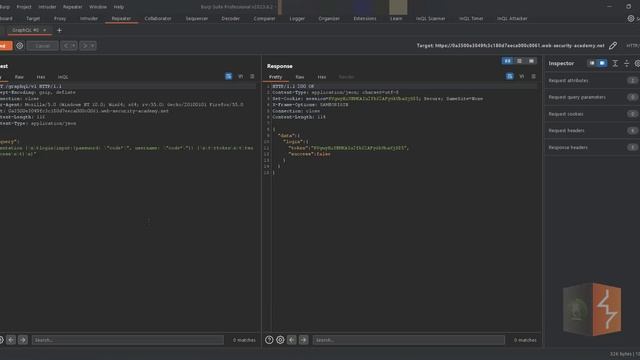The width and height of the screenshot is (640, 360).
Task: Select the response Pretty view tab
Action: coord(275,77)
